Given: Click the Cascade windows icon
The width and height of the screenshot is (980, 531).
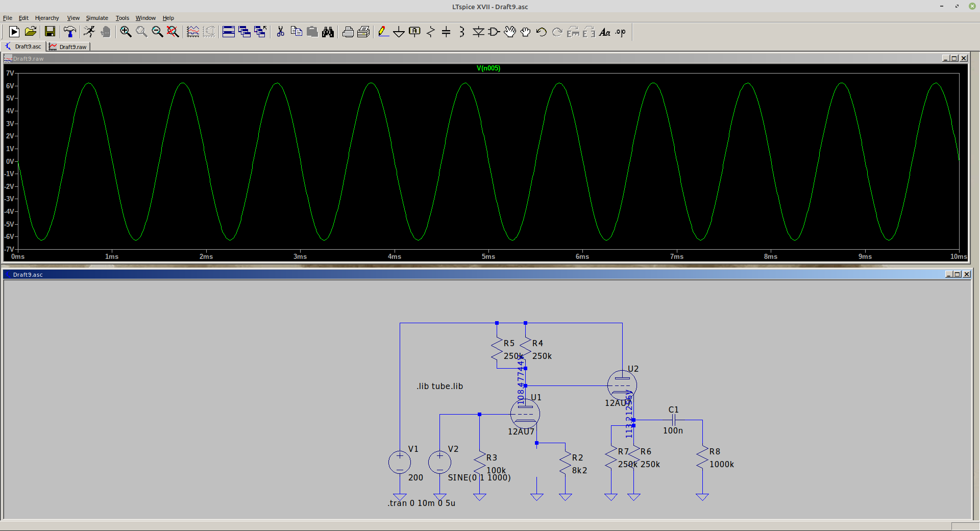Looking at the screenshot, I should click(x=244, y=32).
